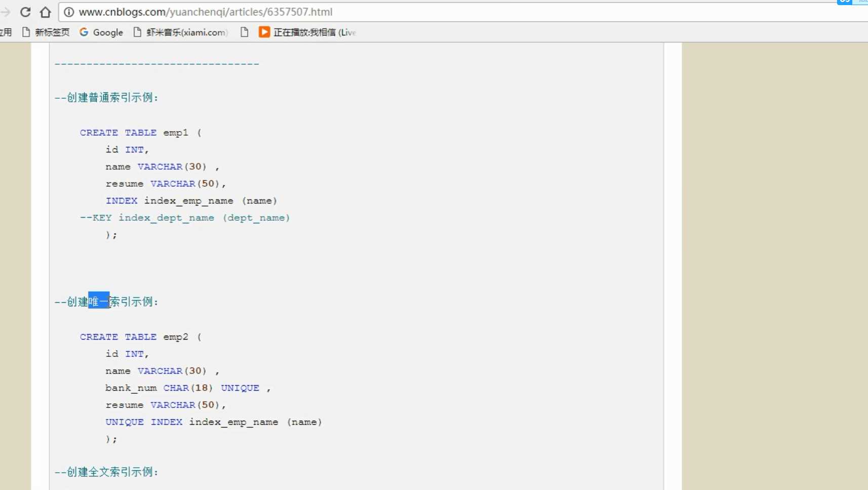
Task: Open the 虾米音乐(xiami.com) bookmark
Action: tap(180, 32)
